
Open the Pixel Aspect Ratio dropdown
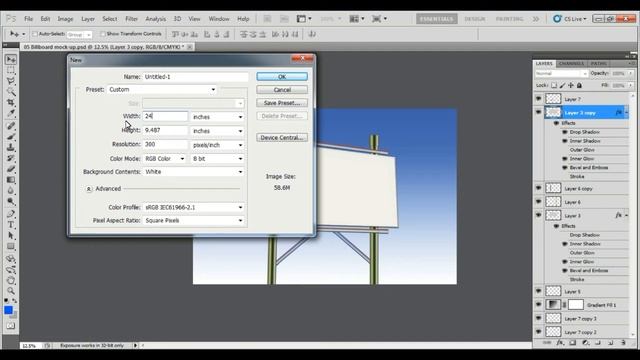pyautogui.click(x=194, y=220)
